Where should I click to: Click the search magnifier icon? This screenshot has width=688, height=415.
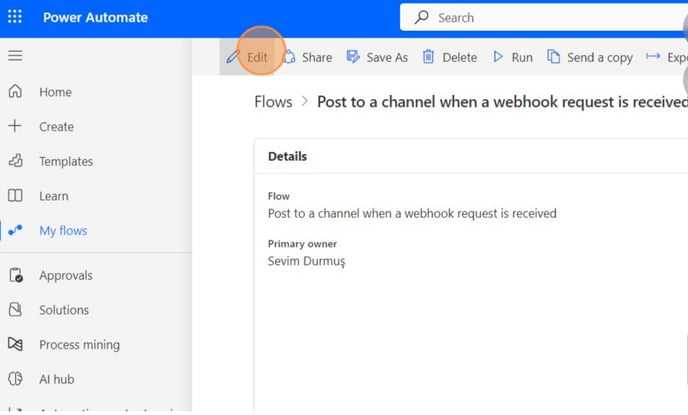421,18
